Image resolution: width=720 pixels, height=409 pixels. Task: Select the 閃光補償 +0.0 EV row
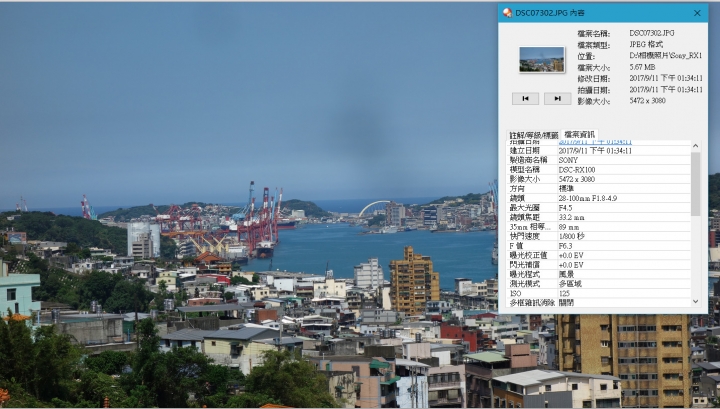coord(599,265)
